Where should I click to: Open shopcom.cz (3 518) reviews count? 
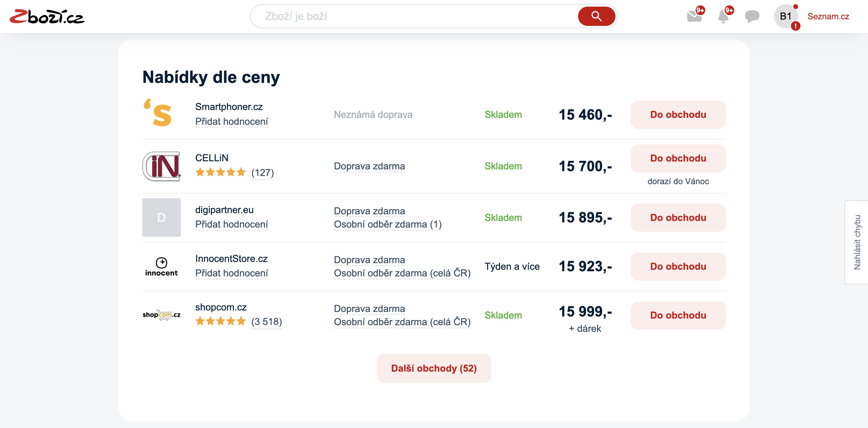(266, 322)
